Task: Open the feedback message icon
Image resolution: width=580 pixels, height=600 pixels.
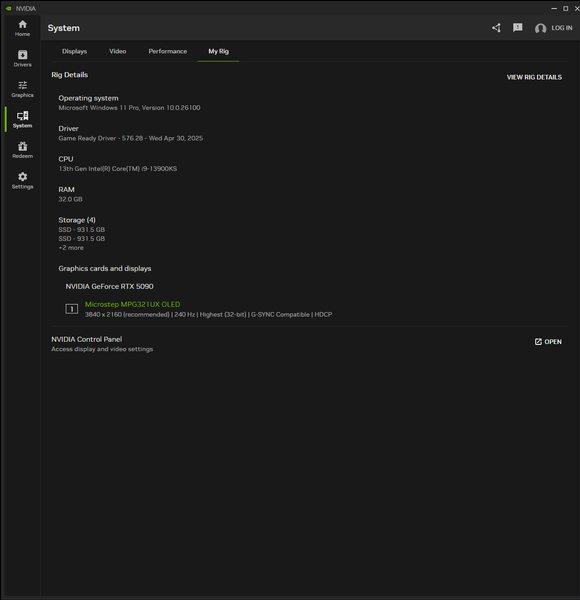Action: [x=518, y=28]
